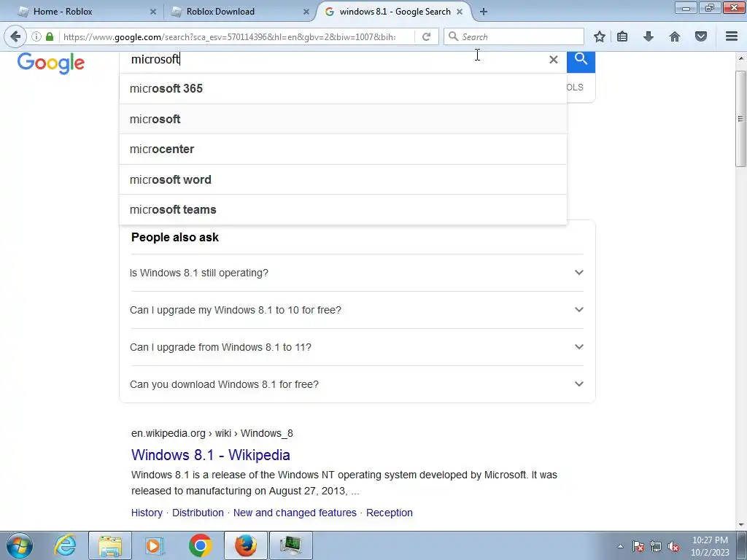Viewport: 747px width, 560px height.
Task: Expand "Can I upgrade my Windows 8.1 to 10 for free?"
Action: click(x=357, y=310)
